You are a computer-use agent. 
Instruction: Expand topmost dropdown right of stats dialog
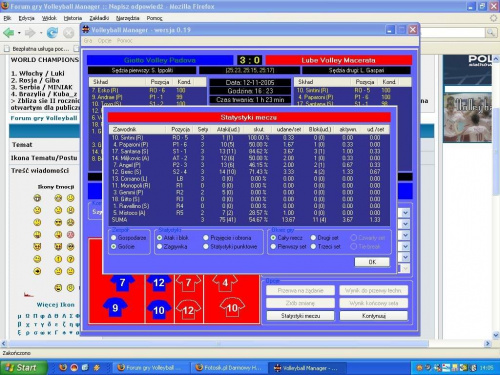[405, 213]
